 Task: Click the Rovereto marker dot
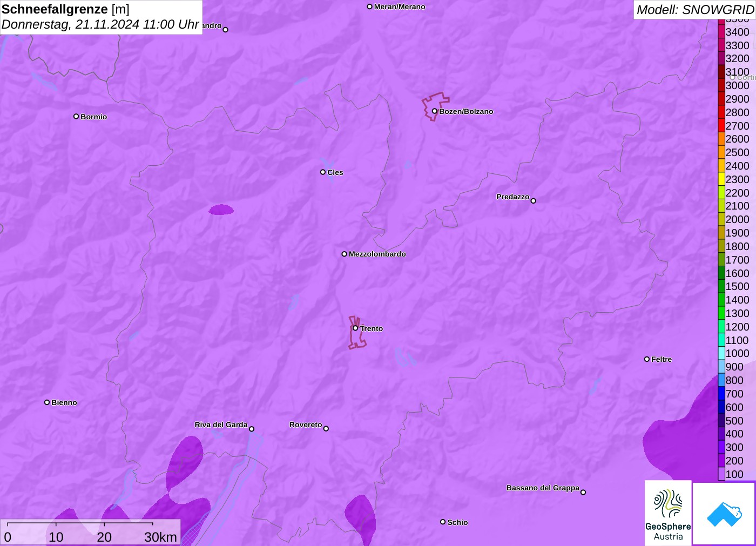coord(326,429)
